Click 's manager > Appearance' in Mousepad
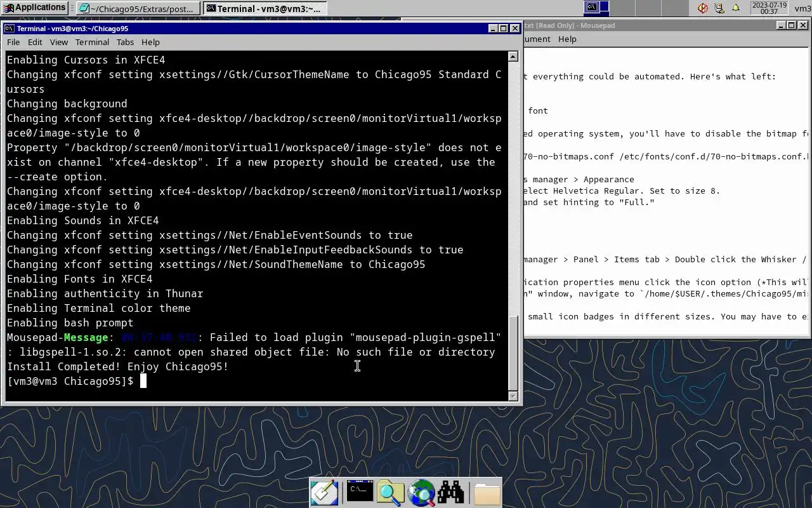 click(579, 179)
